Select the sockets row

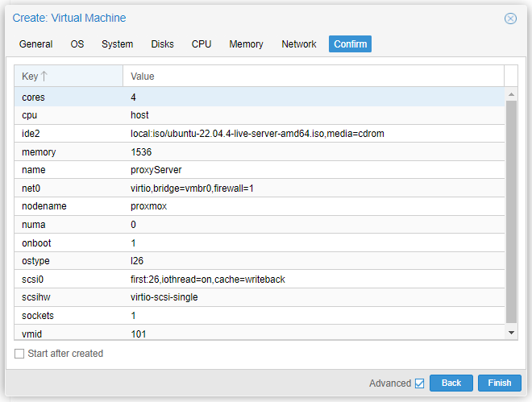[x=260, y=316]
